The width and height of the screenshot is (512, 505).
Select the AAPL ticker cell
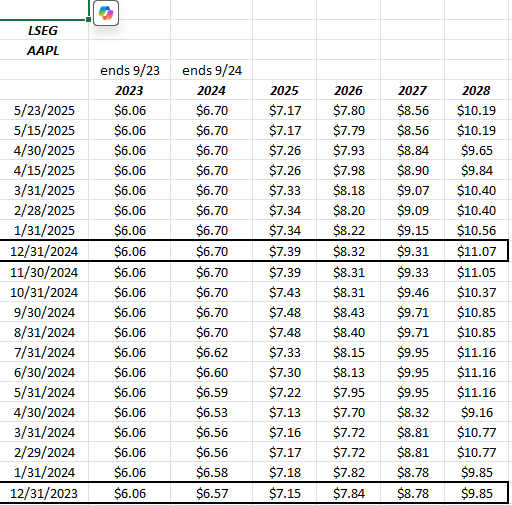click(x=43, y=50)
